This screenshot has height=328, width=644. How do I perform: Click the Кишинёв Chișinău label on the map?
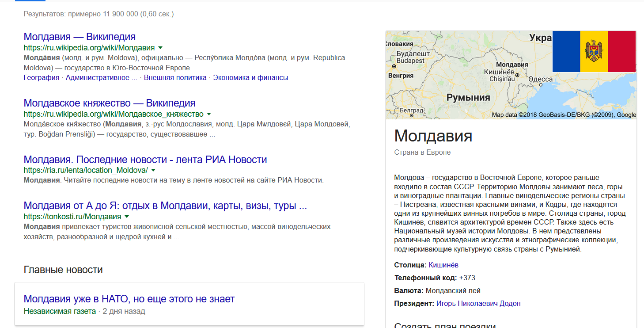(x=500, y=75)
